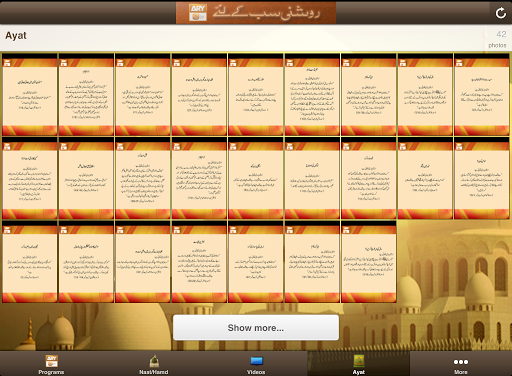The height and width of the screenshot is (376, 512).
Task: Open first Ayat photo in third row
Action: click(30, 262)
